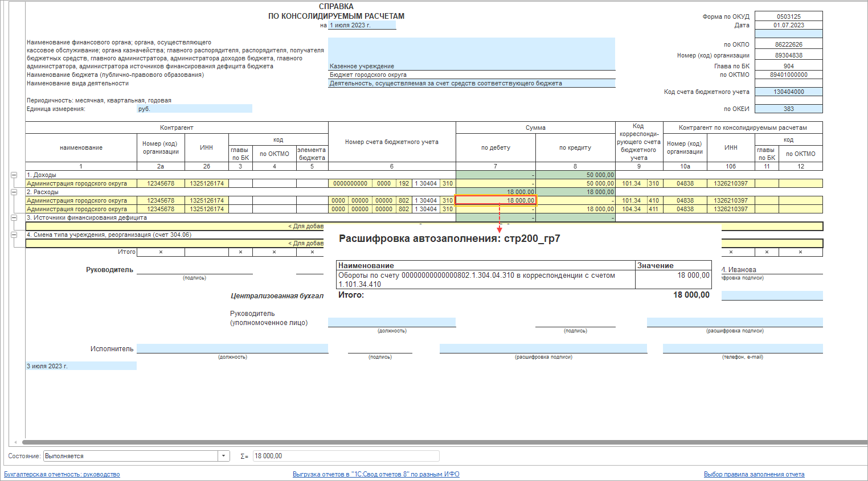Click account cell 0000000000 in the Доходы row
The image size is (868, 481).
click(350, 183)
